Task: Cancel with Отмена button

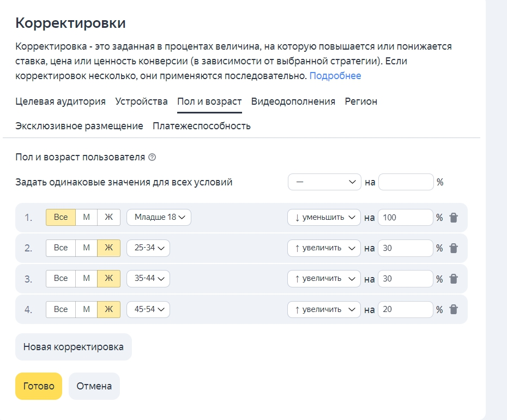Action: point(94,386)
